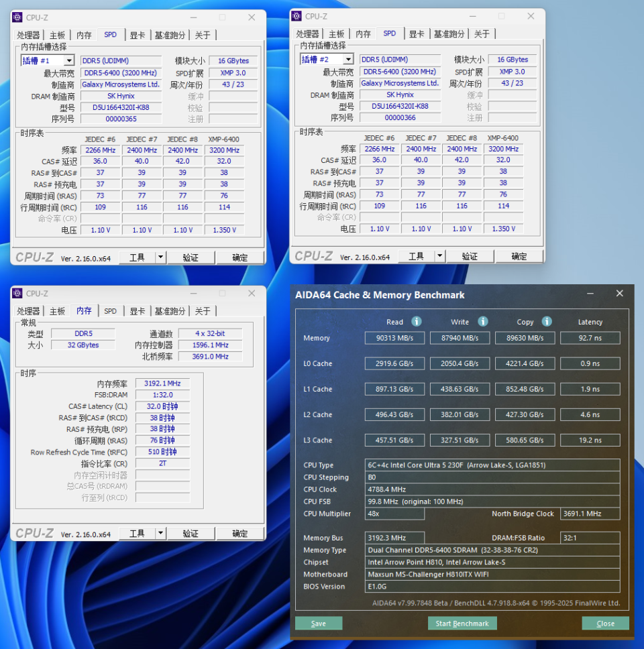Viewport: 644px width, 649px height.
Task: Switch to SPD tab in memory CPU-Z window
Action: 110,311
